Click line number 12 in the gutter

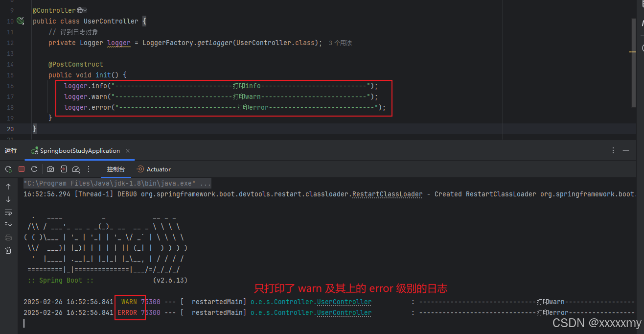click(10, 43)
